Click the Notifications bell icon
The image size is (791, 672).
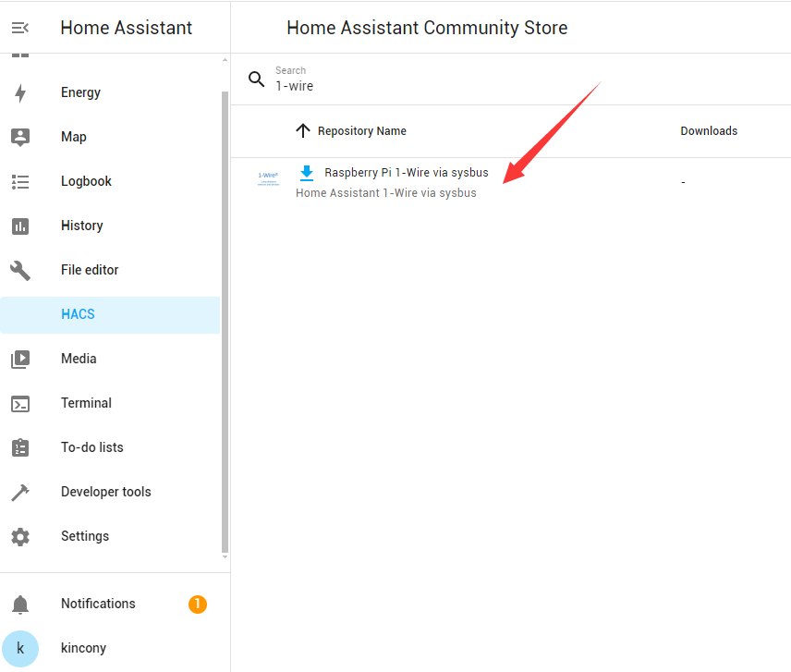click(20, 604)
